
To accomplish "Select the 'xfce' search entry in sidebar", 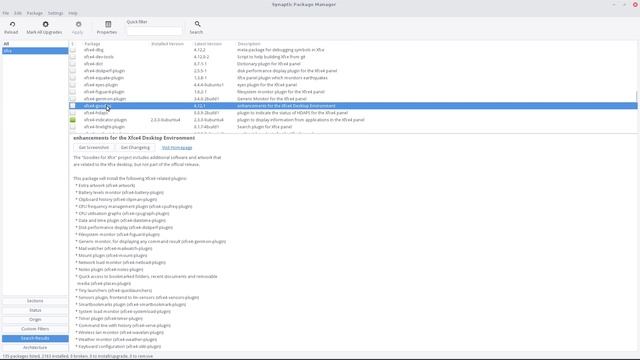I will 35,51.
